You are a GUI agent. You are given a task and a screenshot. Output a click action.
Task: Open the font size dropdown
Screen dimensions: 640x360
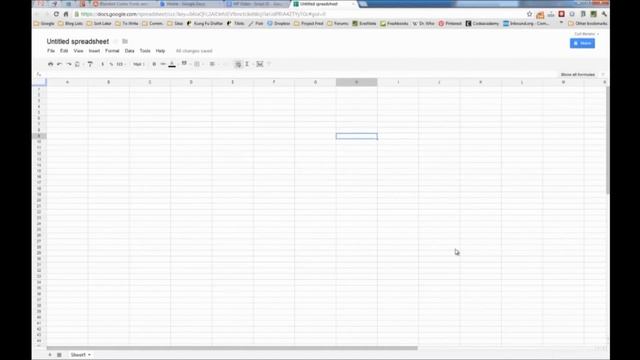tap(138, 64)
